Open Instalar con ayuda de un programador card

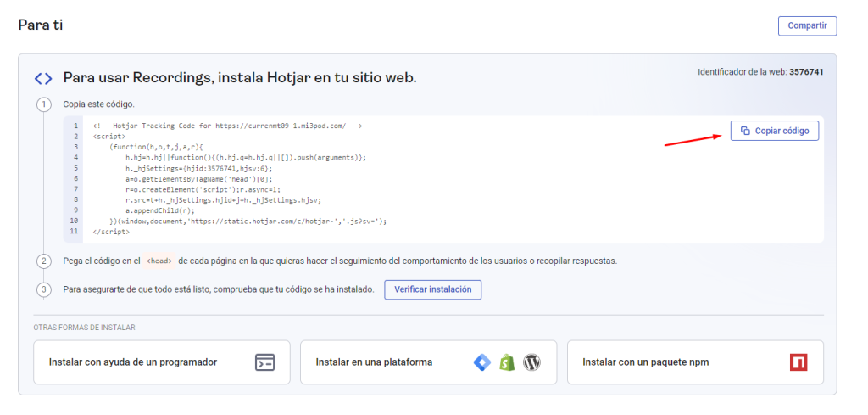coord(162,362)
